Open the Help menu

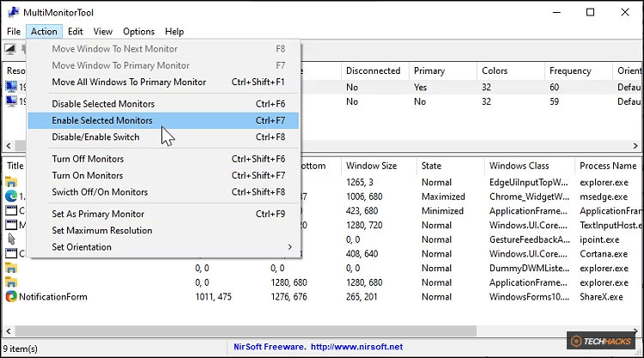click(174, 32)
